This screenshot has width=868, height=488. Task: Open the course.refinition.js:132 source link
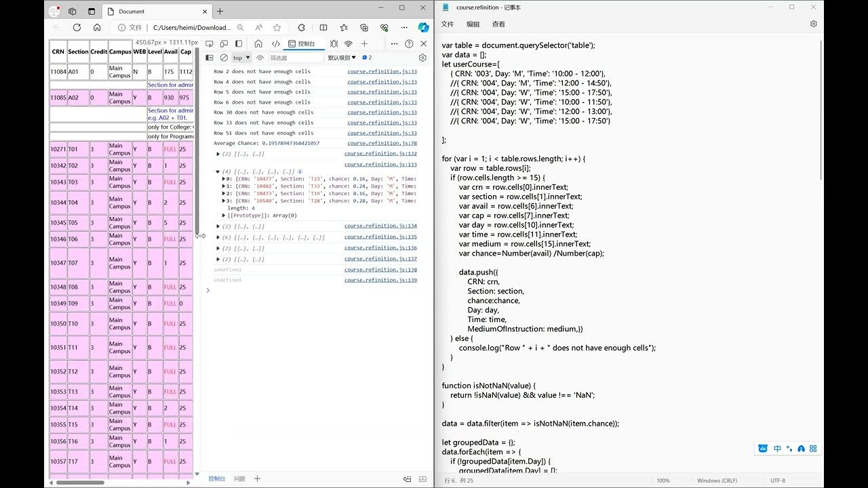[x=380, y=153]
